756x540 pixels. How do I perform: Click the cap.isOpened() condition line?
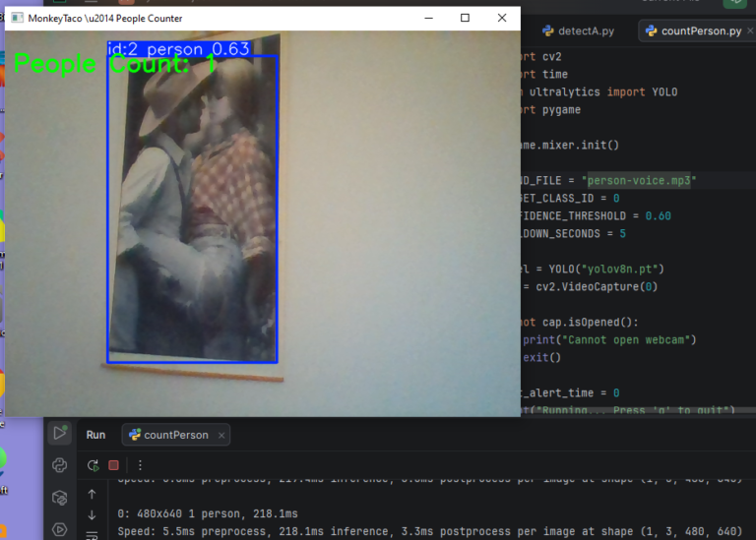pyautogui.click(x=581, y=322)
